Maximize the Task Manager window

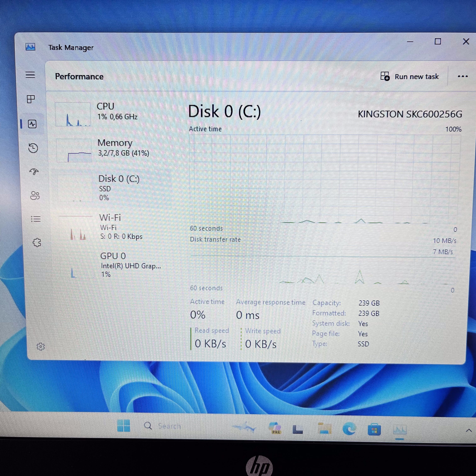tap(438, 41)
